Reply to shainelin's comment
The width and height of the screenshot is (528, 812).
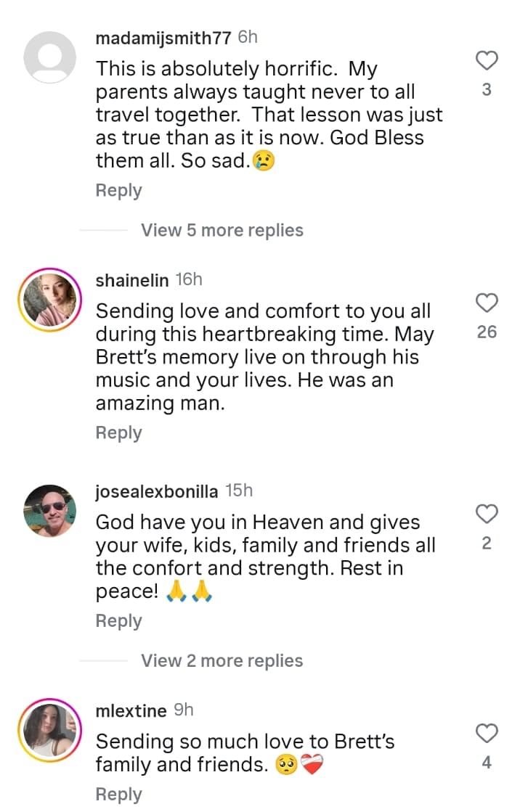(118, 432)
